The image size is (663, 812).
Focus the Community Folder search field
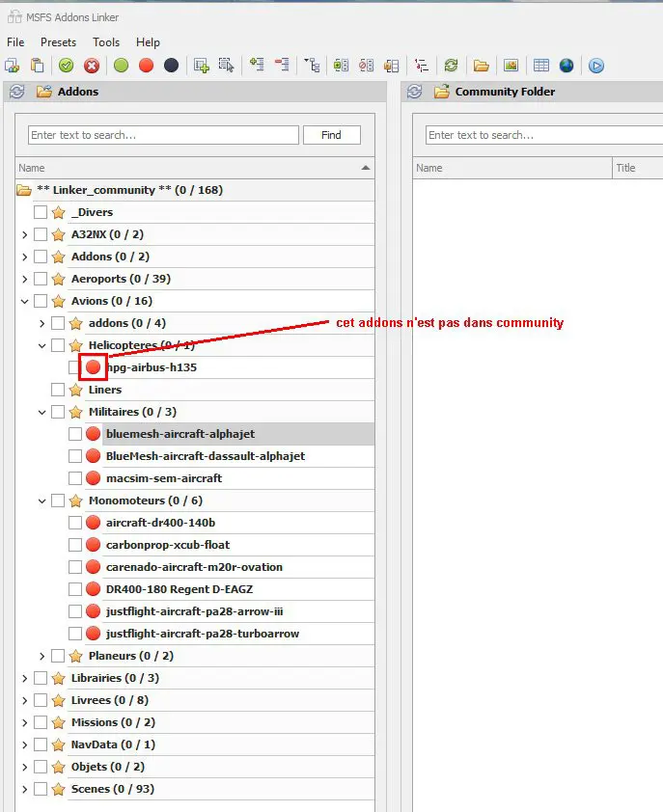tap(544, 135)
